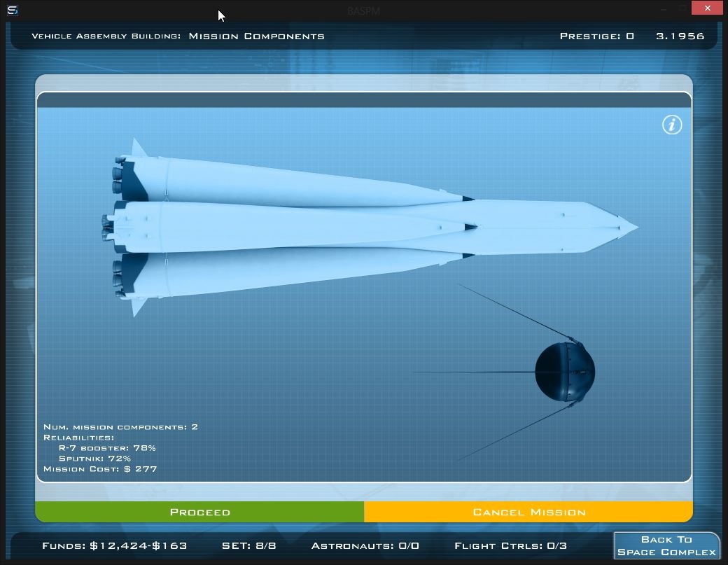Open the mission info icon
Image resolution: width=728 pixels, height=565 pixels.
point(672,125)
